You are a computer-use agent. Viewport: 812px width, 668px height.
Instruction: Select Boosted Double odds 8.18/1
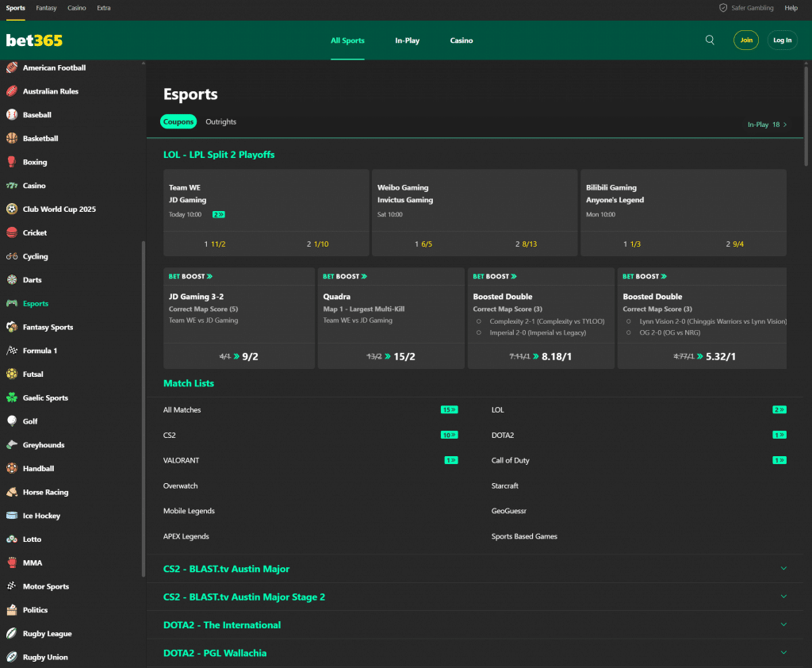coord(541,356)
